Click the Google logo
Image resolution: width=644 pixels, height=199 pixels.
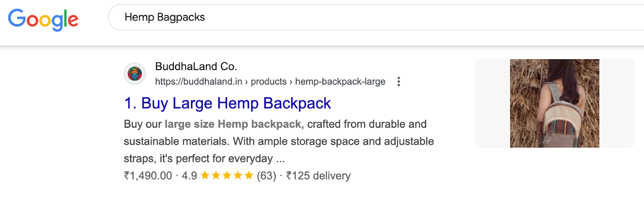point(43,19)
